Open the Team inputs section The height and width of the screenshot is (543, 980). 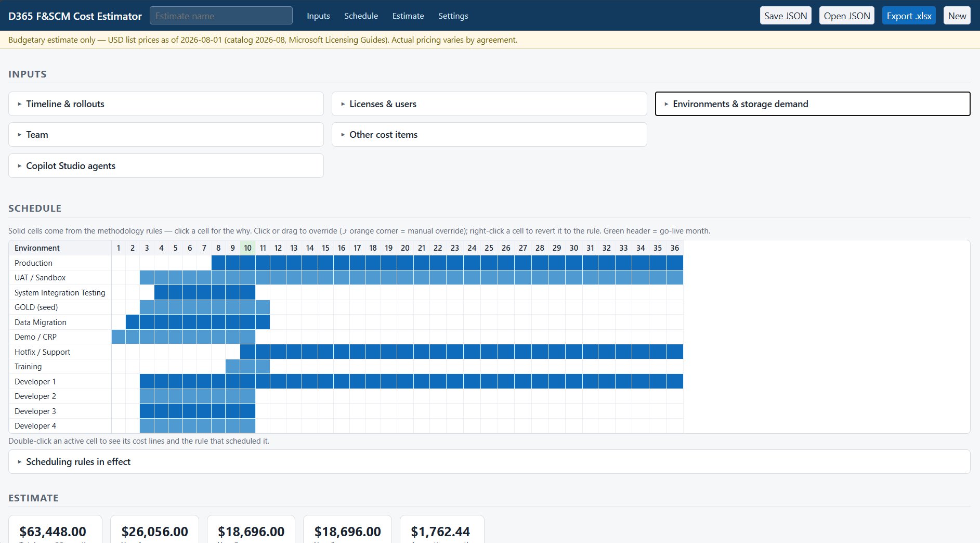166,135
